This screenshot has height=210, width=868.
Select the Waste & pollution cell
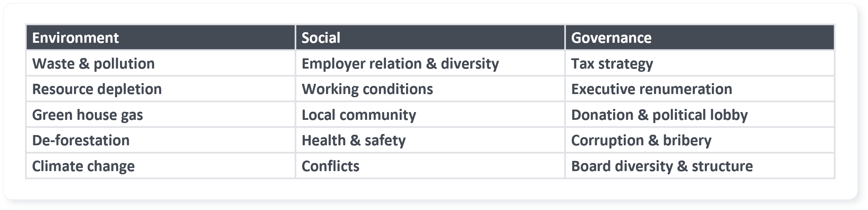(x=160, y=63)
